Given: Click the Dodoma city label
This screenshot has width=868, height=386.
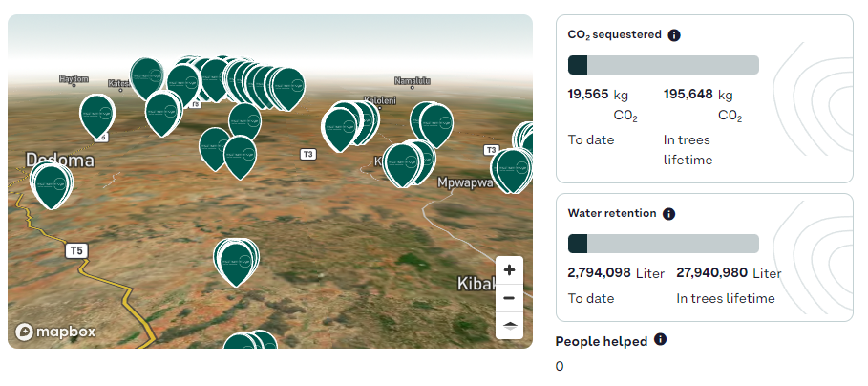Looking at the screenshot, I should (60, 161).
